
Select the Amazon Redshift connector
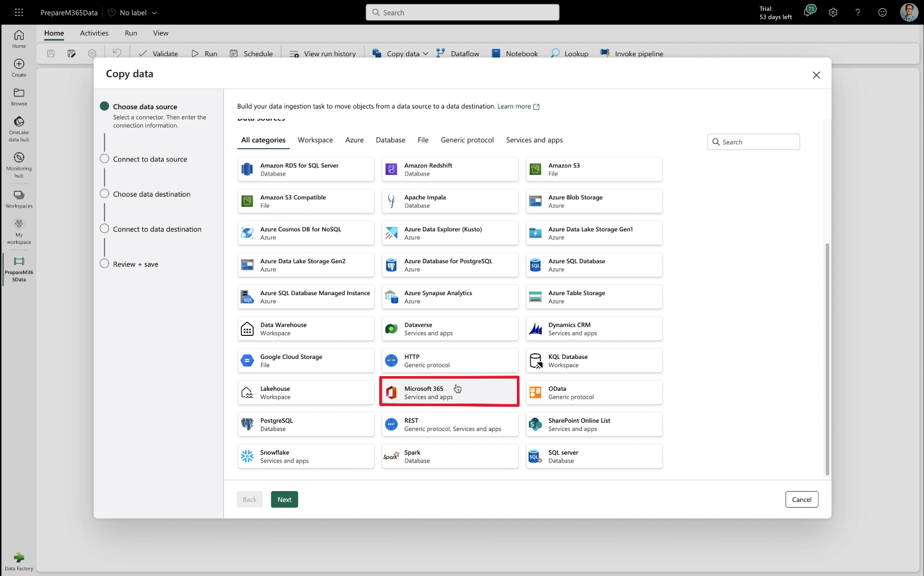pyautogui.click(x=450, y=169)
